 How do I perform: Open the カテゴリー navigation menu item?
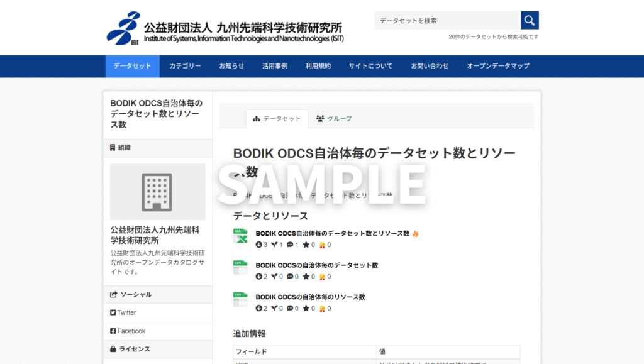tap(185, 66)
